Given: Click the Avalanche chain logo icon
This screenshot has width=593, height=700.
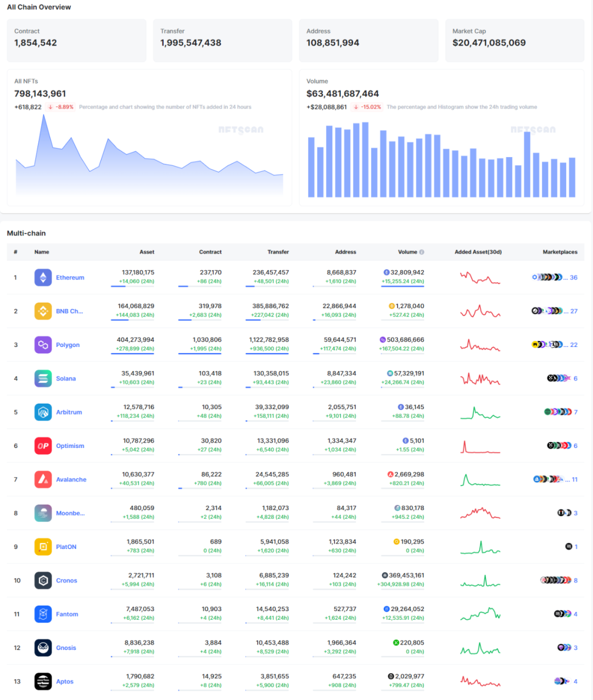Looking at the screenshot, I should point(43,479).
